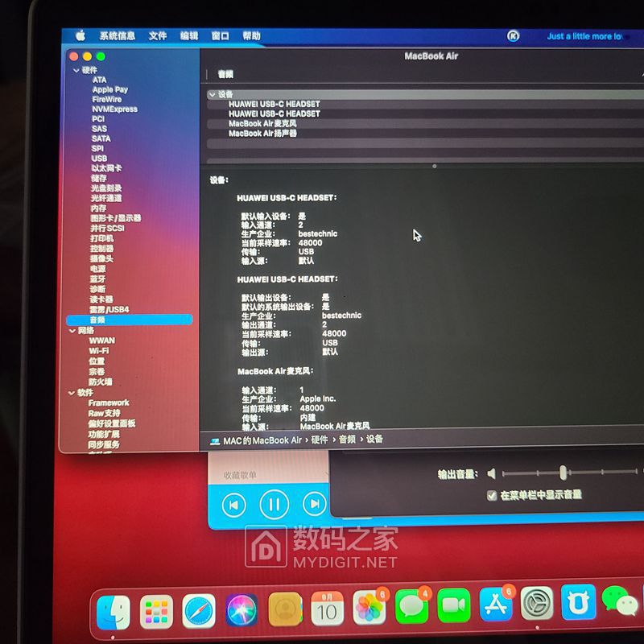The height and width of the screenshot is (644, 644).
Task: Open the 窗口 menu
Action: 220,35
